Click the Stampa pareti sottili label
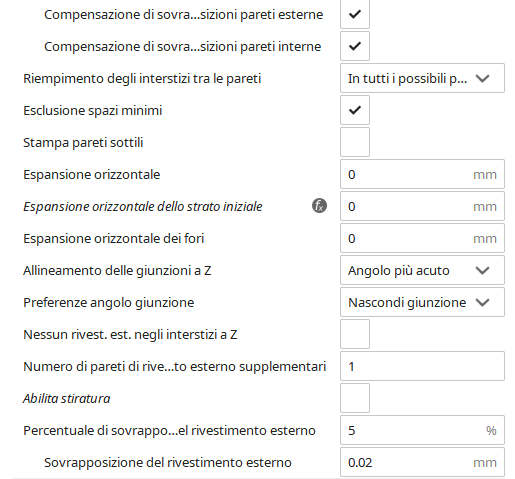 [83, 143]
